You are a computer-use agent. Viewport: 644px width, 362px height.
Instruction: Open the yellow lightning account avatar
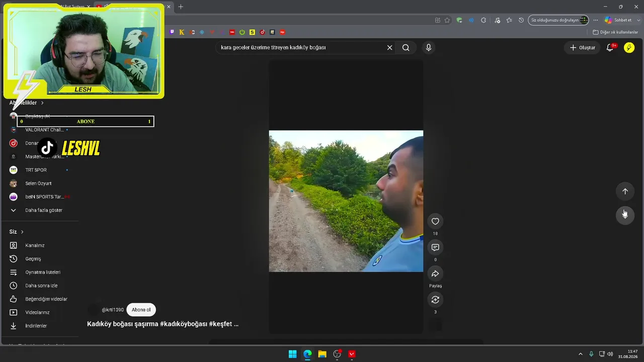629,48
